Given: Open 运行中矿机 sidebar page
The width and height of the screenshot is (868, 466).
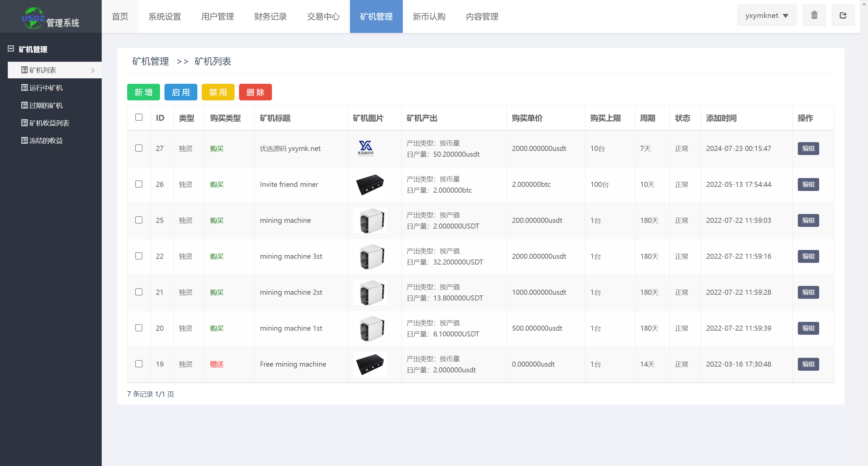Looking at the screenshot, I should [55, 88].
